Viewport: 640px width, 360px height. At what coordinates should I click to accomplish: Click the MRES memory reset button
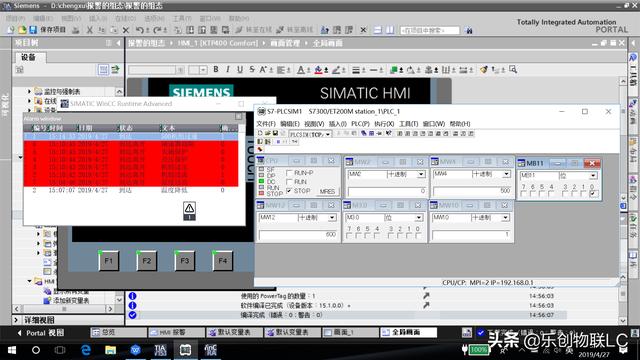point(327,191)
